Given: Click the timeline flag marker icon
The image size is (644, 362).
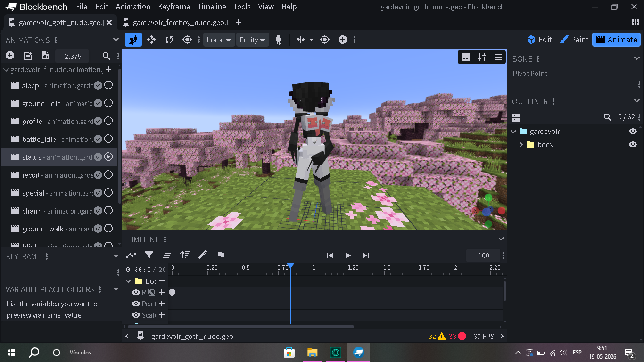Looking at the screenshot, I should click(221, 255).
